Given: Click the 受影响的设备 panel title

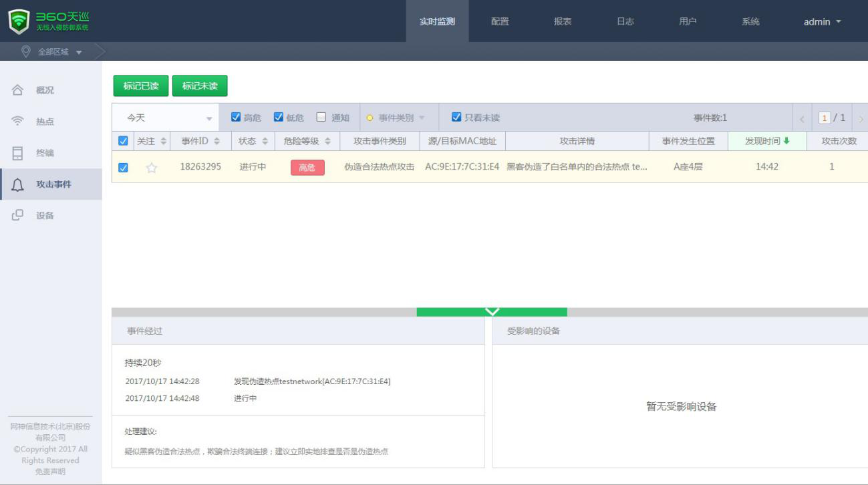Looking at the screenshot, I should (x=533, y=331).
